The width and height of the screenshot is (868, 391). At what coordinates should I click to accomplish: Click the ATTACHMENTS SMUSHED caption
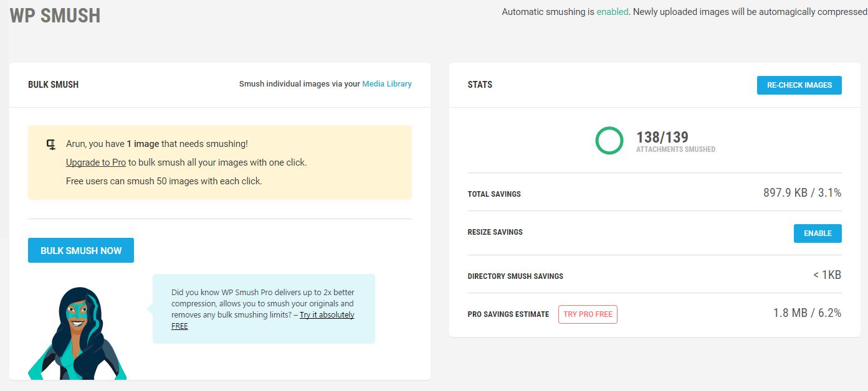[675, 149]
